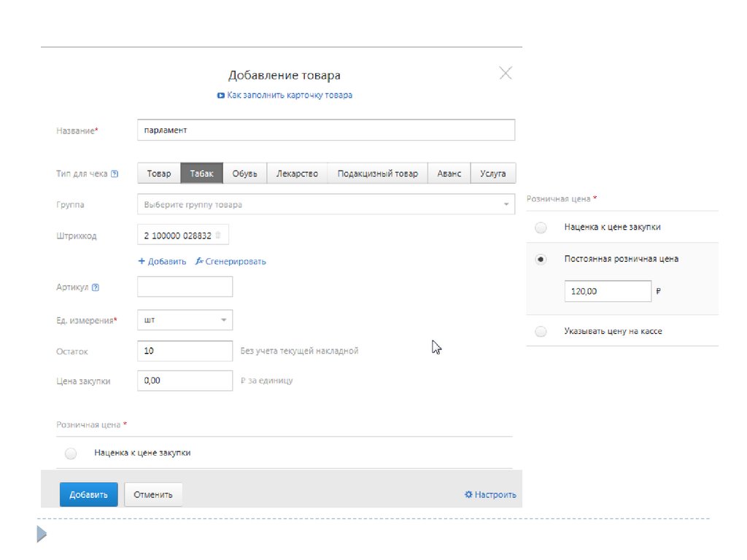This screenshot has height=560, width=747.
Task: Click the gear icon for Настроить
Action: pos(468,494)
